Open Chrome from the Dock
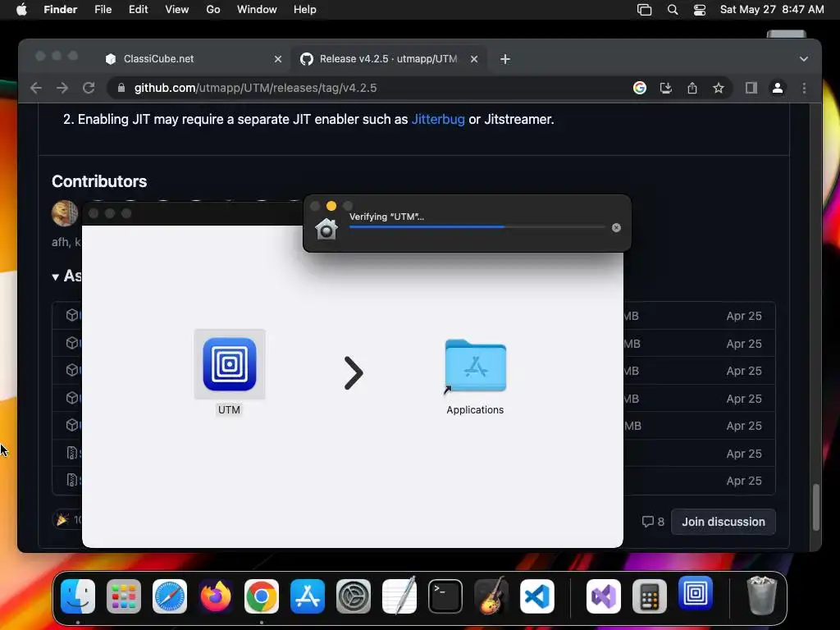This screenshot has width=840, height=630. [262, 596]
